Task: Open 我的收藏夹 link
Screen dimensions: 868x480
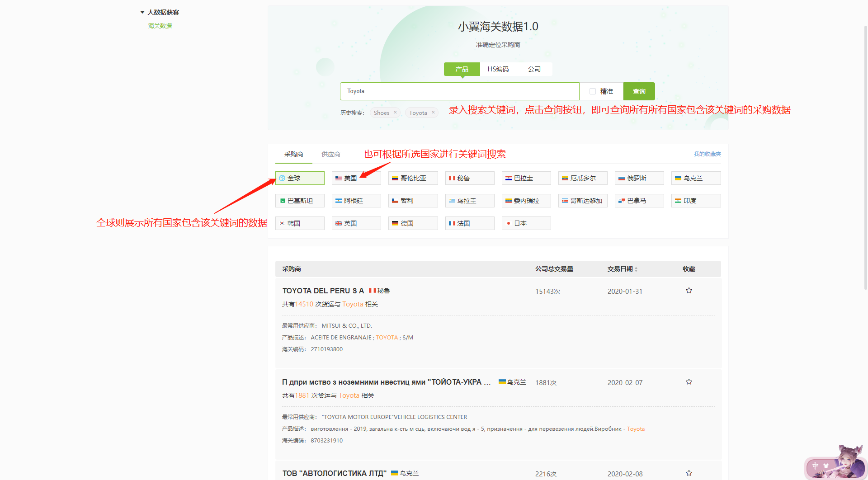Action: point(707,154)
